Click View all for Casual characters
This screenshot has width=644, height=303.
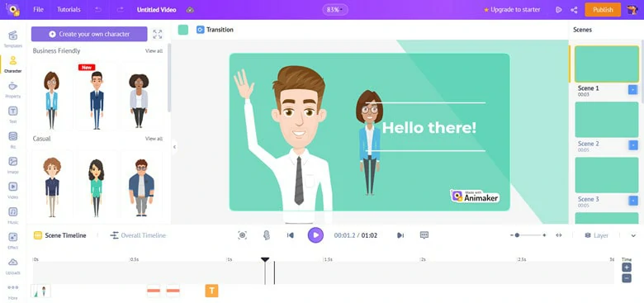pyautogui.click(x=154, y=139)
